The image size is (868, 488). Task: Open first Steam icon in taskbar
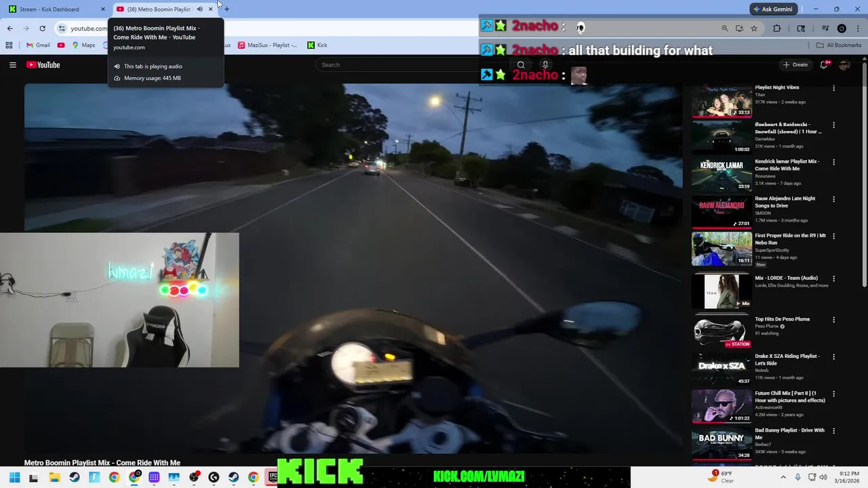75,477
